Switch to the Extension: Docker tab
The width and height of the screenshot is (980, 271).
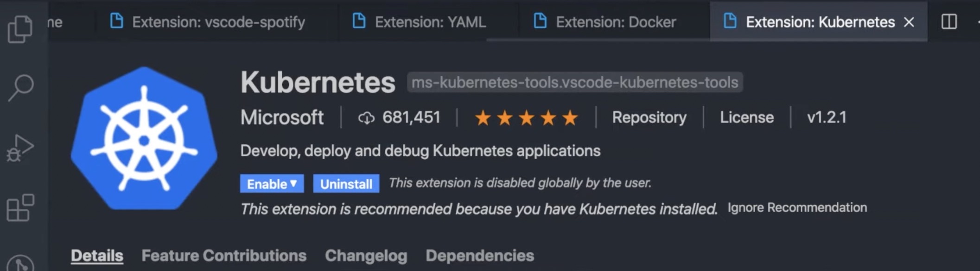(615, 22)
